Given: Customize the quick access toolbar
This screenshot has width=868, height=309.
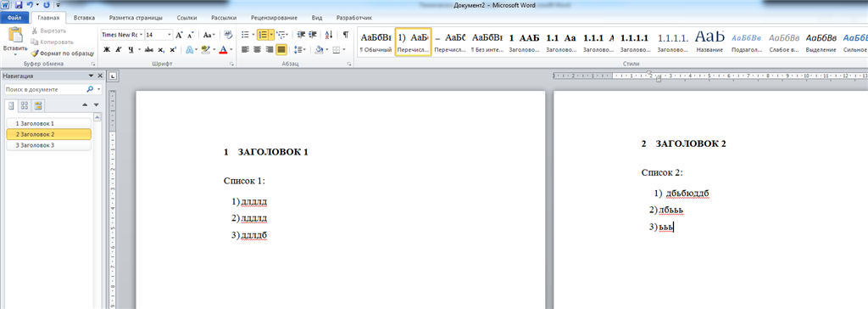Looking at the screenshot, I should [58, 5].
